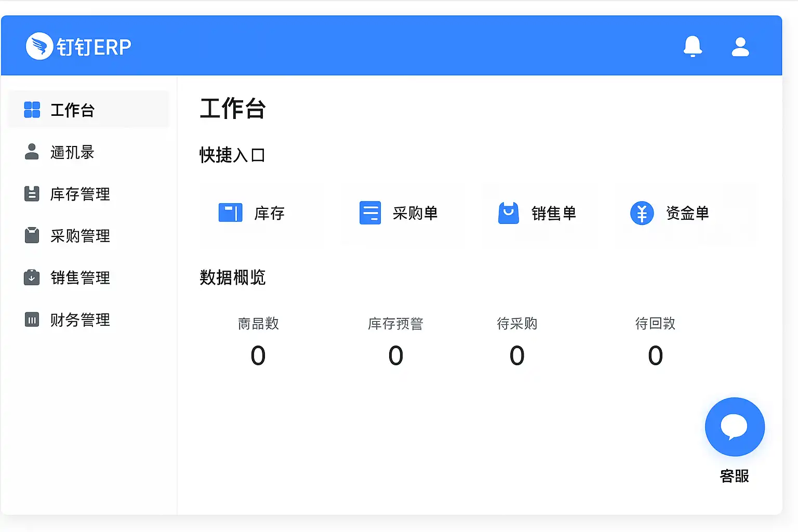
Task: Open the user profile icon
Action: click(x=740, y=47)
